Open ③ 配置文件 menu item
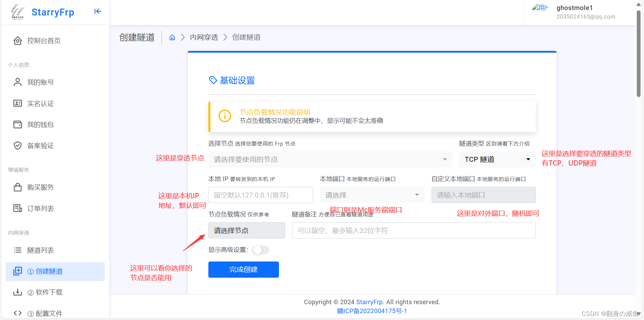 point(55,313)
